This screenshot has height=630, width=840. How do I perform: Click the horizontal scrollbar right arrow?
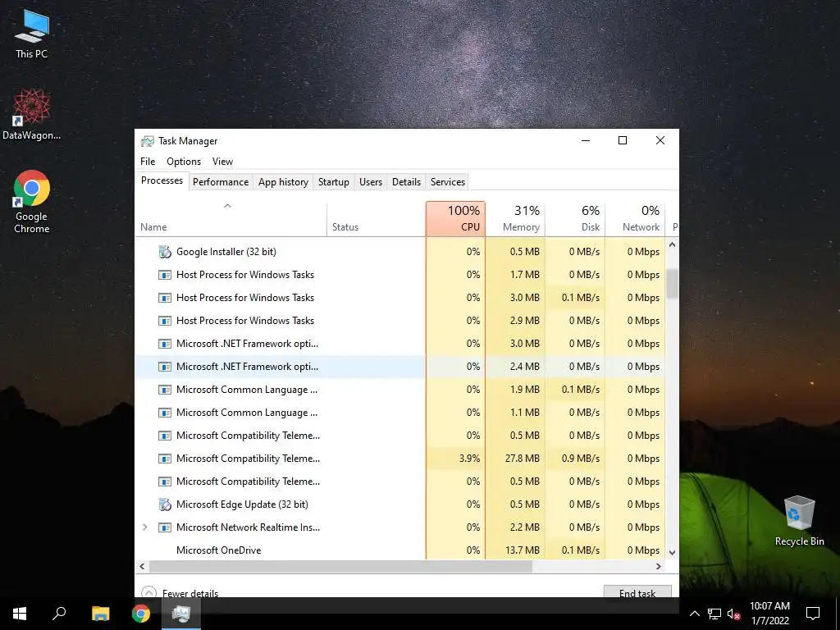[659, 566]
